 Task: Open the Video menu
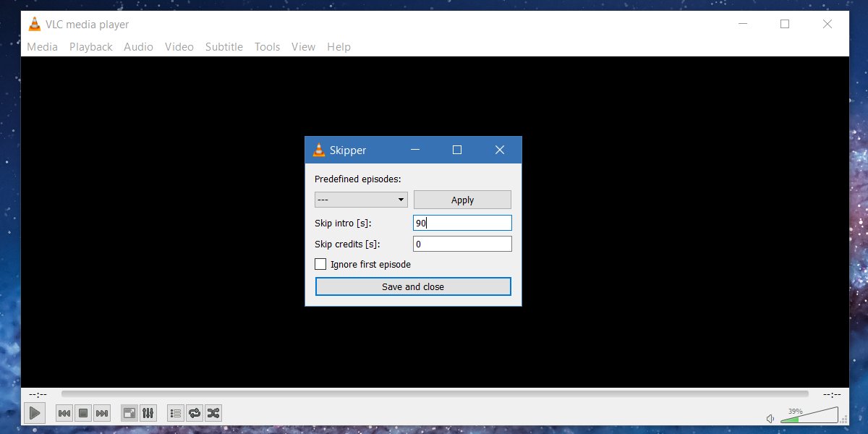click(x=179, y=47)
